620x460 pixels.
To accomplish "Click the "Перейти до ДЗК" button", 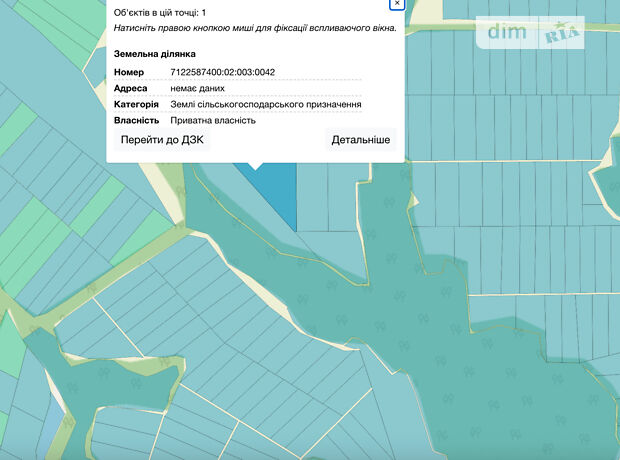I will click(162, 140).
